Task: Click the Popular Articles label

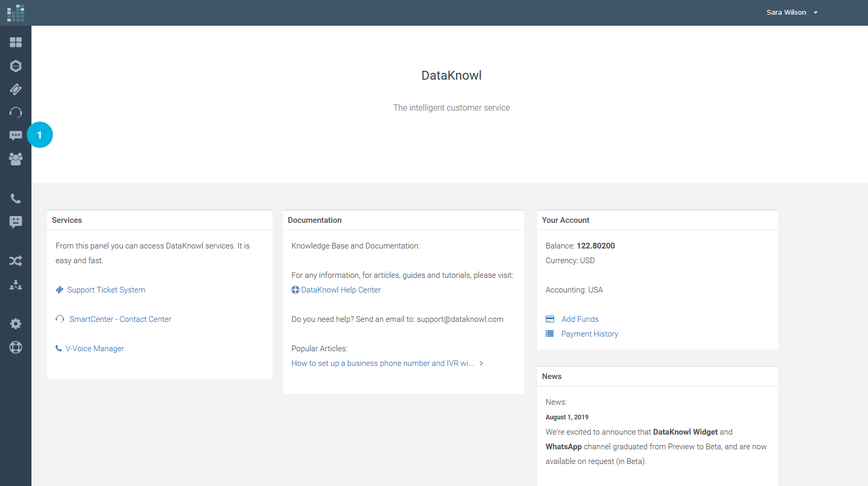Action: click(x=319, y=349)
